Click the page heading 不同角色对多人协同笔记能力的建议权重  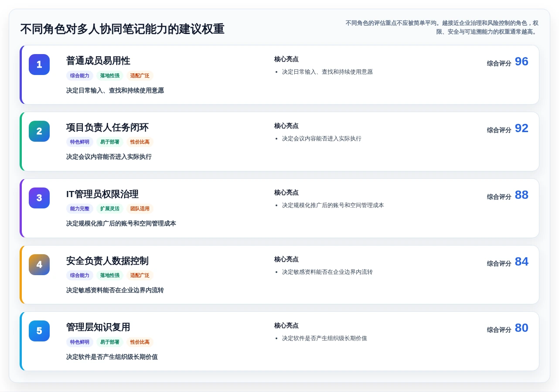point(122,29)
